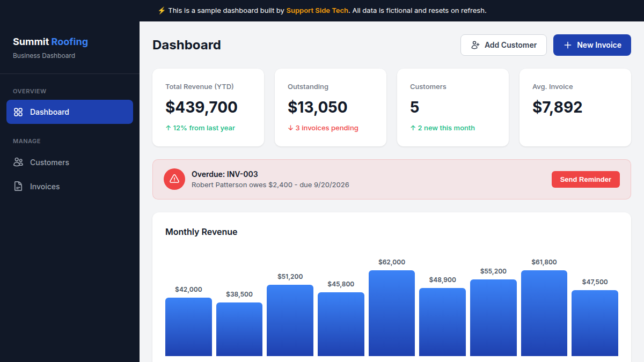Viewport: 644px width, 362px height.
Task: Select the Total Revenue (YTD) card
Action: coord(208,107)
